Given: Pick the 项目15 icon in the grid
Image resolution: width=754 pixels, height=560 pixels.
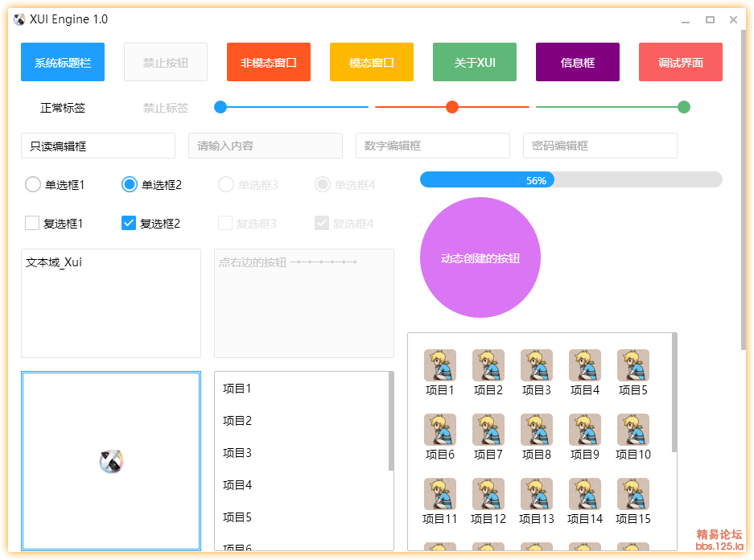Looking at the screenshot, I should [633, 494].
